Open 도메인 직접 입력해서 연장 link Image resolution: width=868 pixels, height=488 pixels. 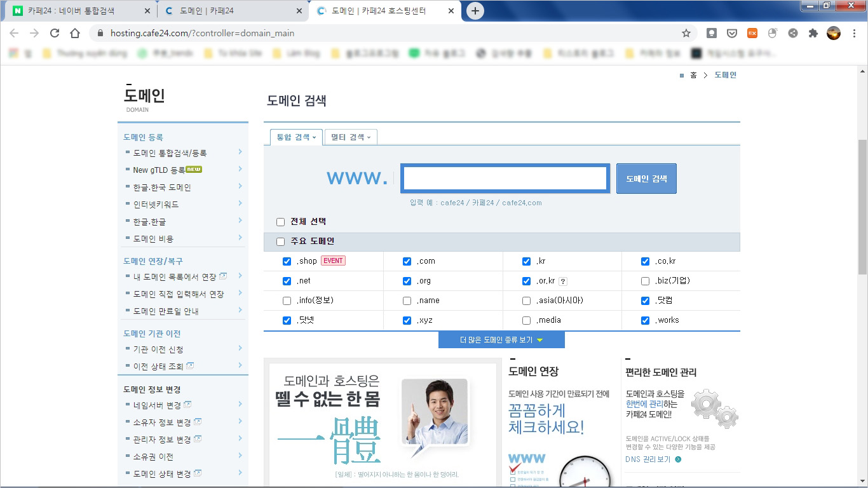pos(179,294)
